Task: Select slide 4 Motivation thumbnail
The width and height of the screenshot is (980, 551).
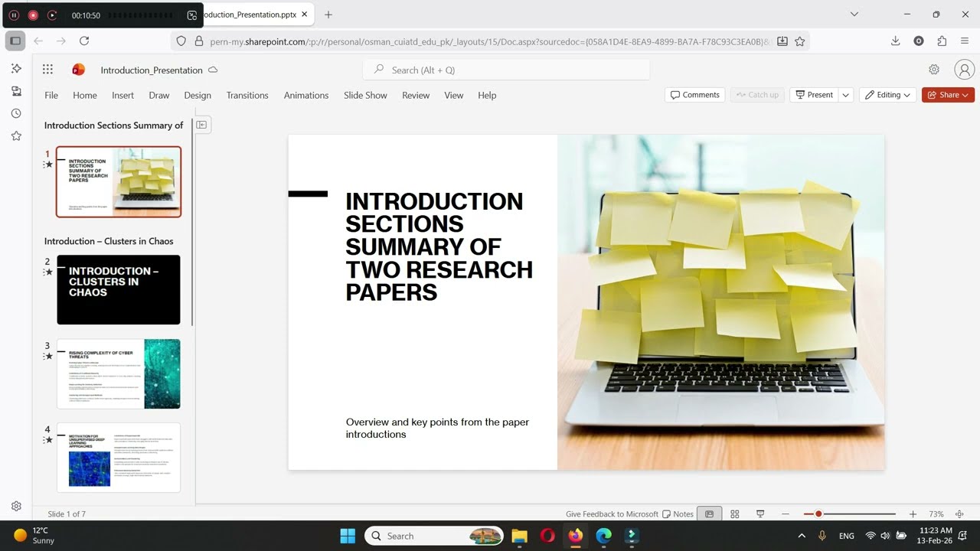Action: pos(119,458)
